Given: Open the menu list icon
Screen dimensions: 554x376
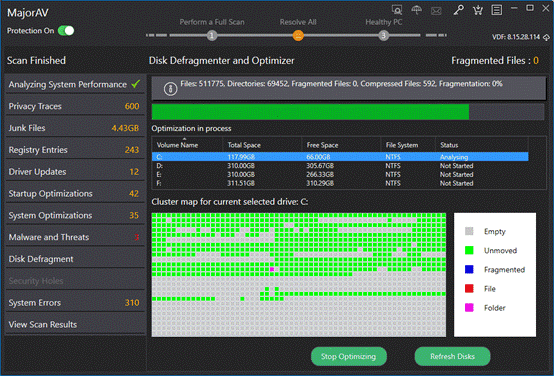Looking at the screenshot, I should [x=496, y=10].
